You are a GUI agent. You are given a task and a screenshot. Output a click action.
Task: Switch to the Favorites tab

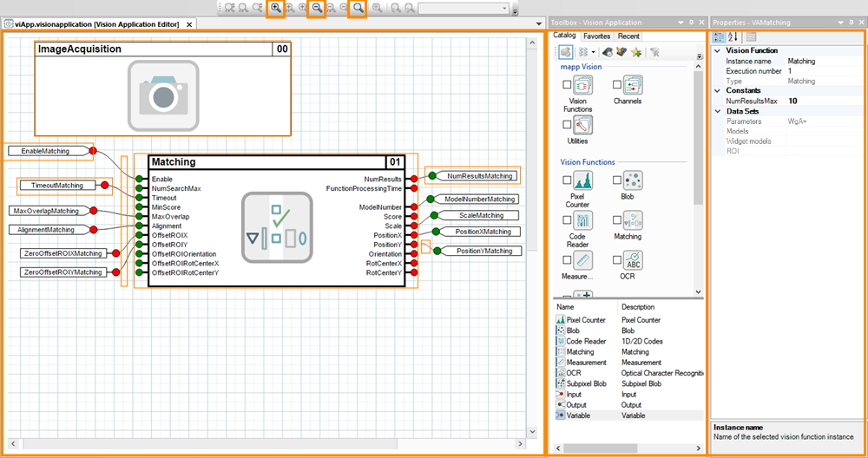tap(597, 36)
